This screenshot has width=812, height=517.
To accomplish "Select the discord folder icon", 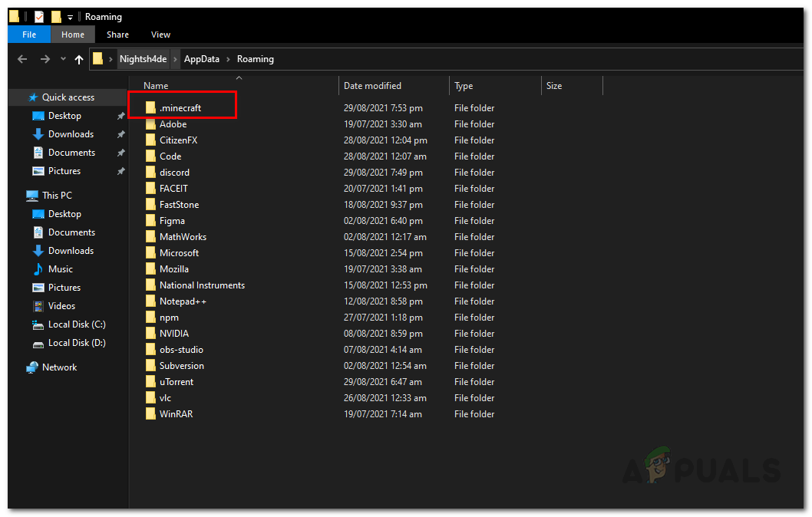I will [x=150, y=173].
